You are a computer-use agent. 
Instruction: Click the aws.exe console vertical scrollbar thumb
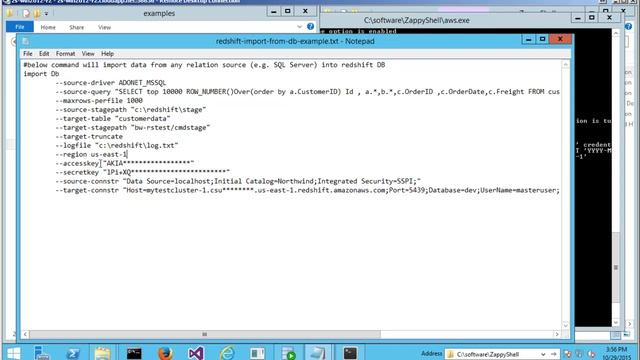coord(616,267)
